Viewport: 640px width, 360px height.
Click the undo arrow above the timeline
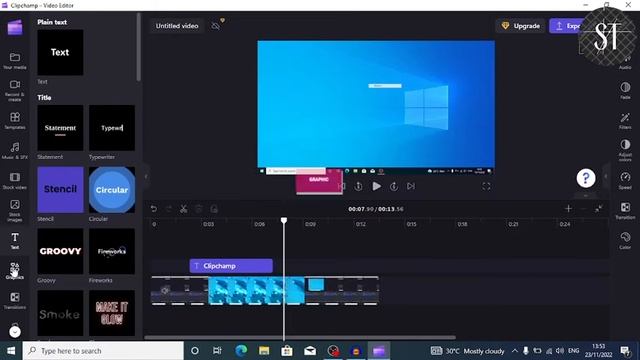[154, 209]
